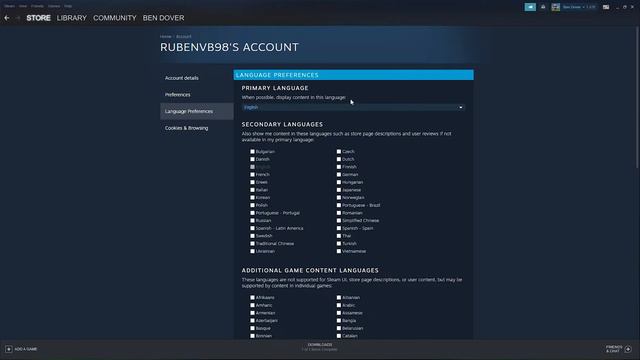Check the Vietnamese language checkbox
This screenshot has height=360, width=640.
pyautogui.click(x=339, y=251)
